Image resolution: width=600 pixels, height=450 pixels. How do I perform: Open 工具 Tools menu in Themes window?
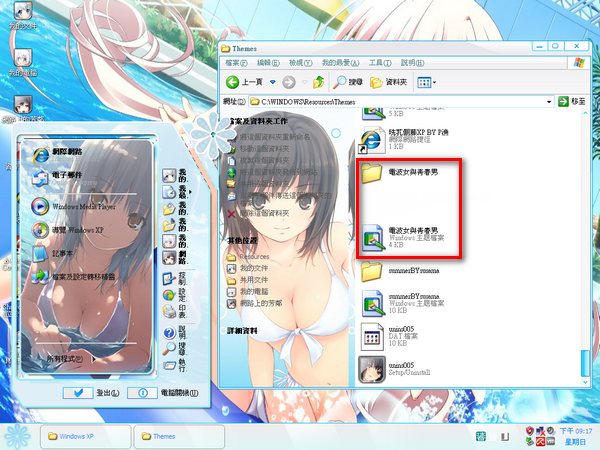380,62
